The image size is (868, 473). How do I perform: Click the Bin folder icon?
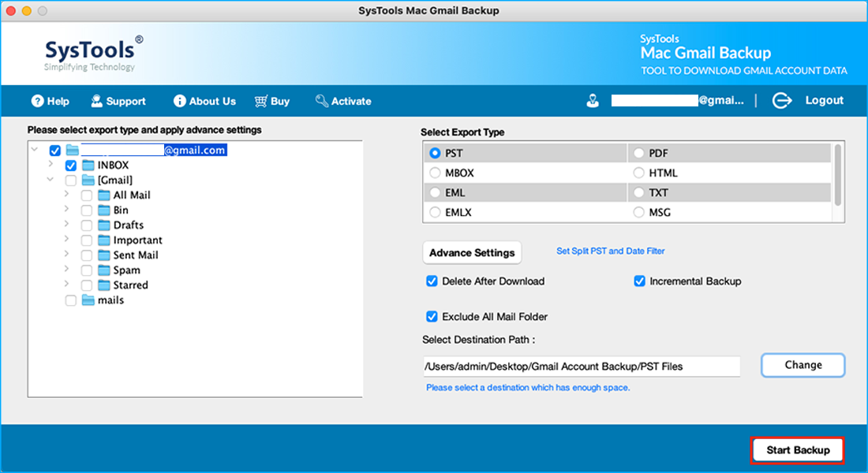pos(104,210)
